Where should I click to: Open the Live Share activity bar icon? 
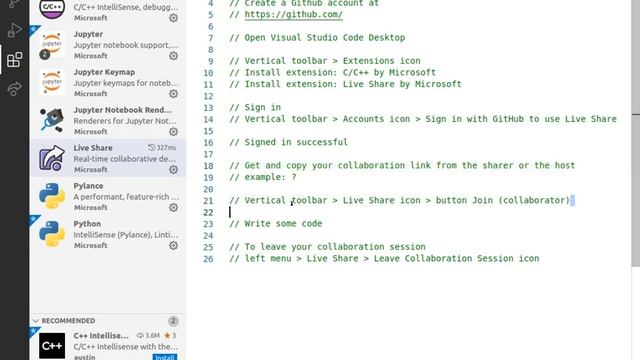click(15, 89)
